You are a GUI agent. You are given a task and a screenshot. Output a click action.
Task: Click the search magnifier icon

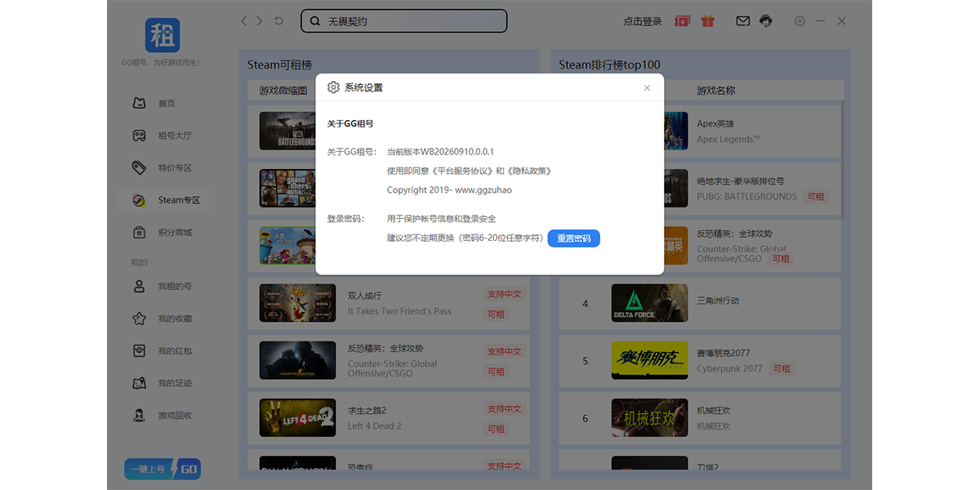click(315, 21)
